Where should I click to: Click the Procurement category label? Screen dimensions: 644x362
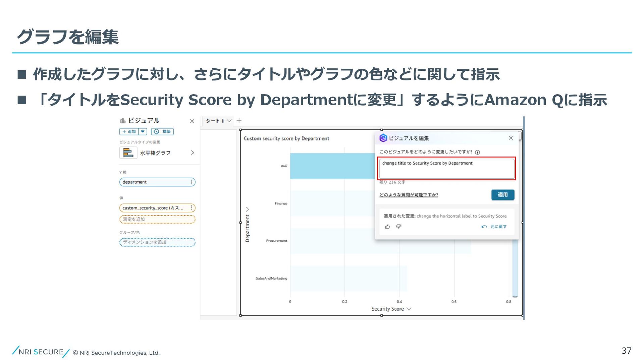coord(277,241)
